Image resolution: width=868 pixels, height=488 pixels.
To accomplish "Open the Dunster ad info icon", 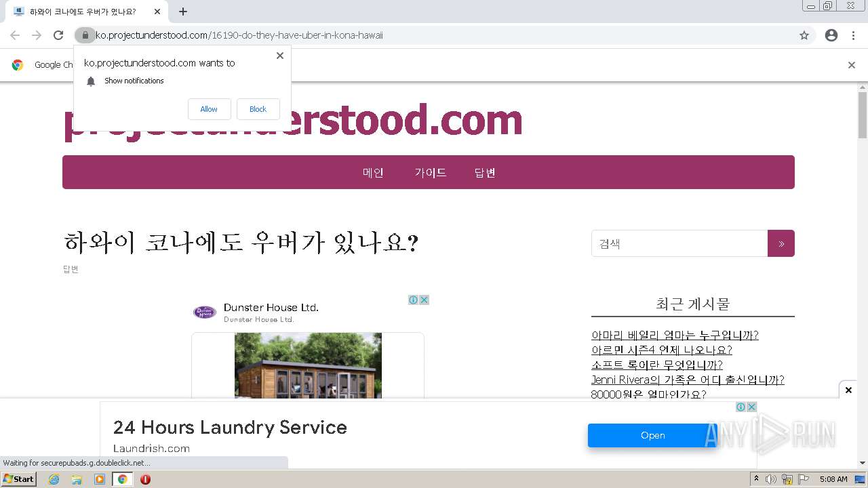I will click(x=413, y=300).
